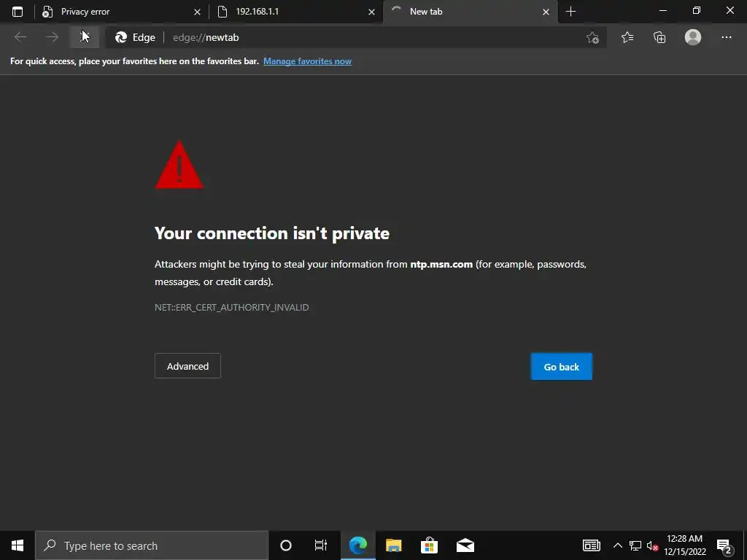Click the muted volume tray icon
Screen dimensions: 747x560
tap(652, 545)
